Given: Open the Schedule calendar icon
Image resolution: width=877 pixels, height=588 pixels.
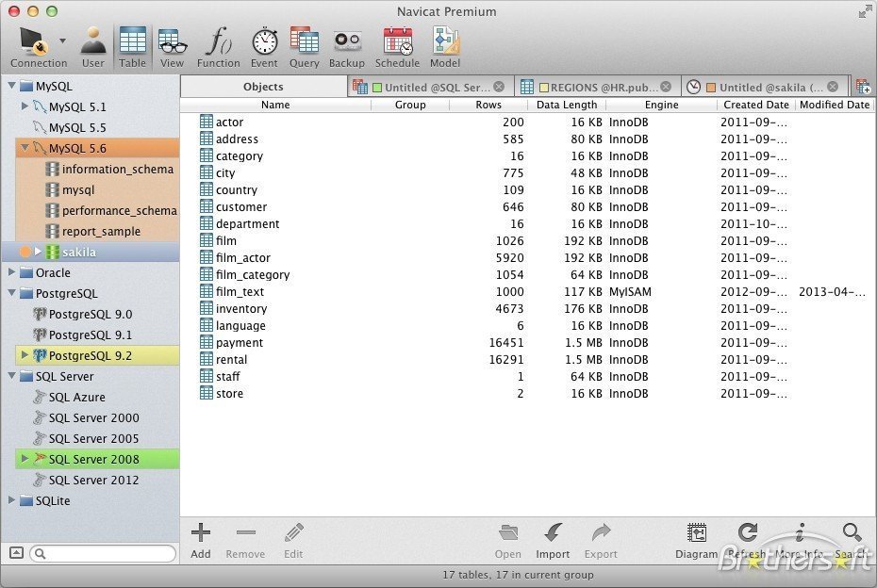Looking at the screenshot, I should click(397, 42).
